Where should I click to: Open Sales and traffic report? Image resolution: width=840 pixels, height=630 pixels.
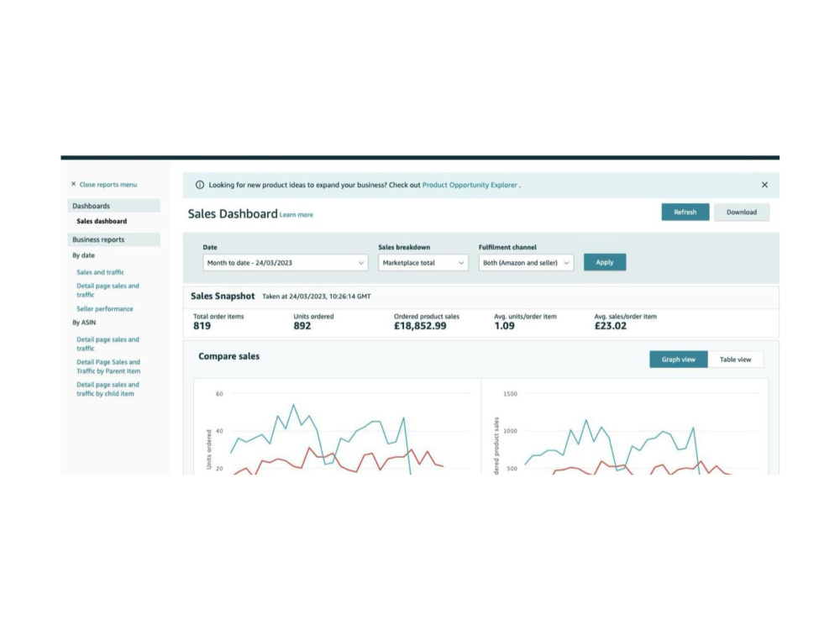100,272
